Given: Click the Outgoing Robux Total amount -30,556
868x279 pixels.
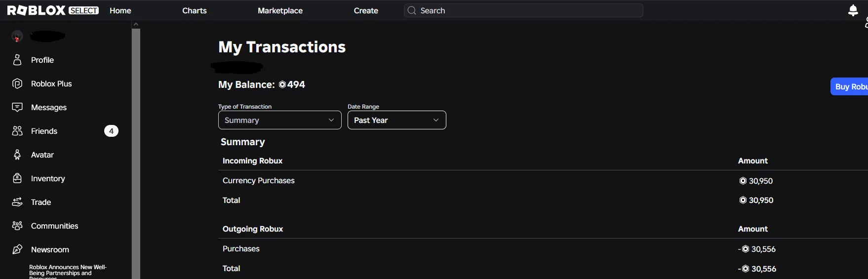Looking at the screenshot, I should point(757,269).
